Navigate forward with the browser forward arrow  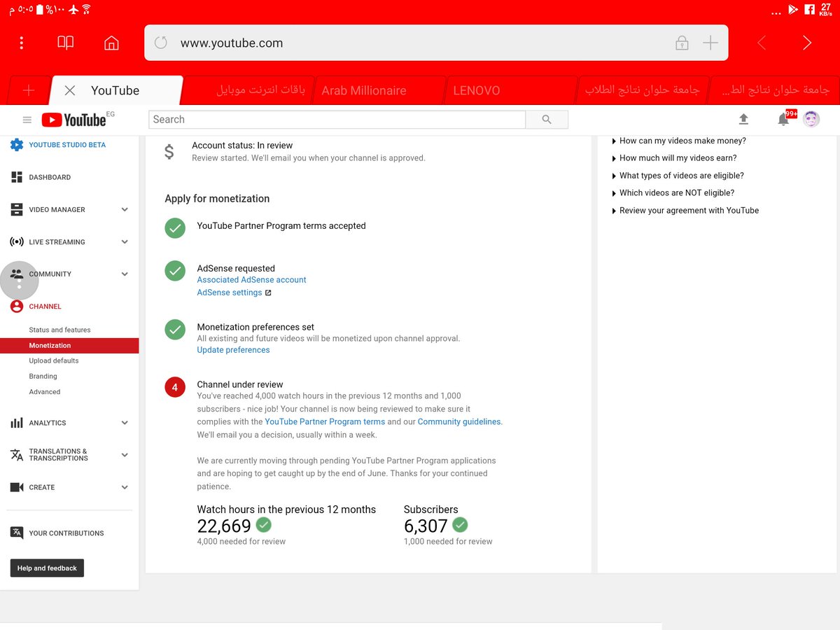point(807,43)
